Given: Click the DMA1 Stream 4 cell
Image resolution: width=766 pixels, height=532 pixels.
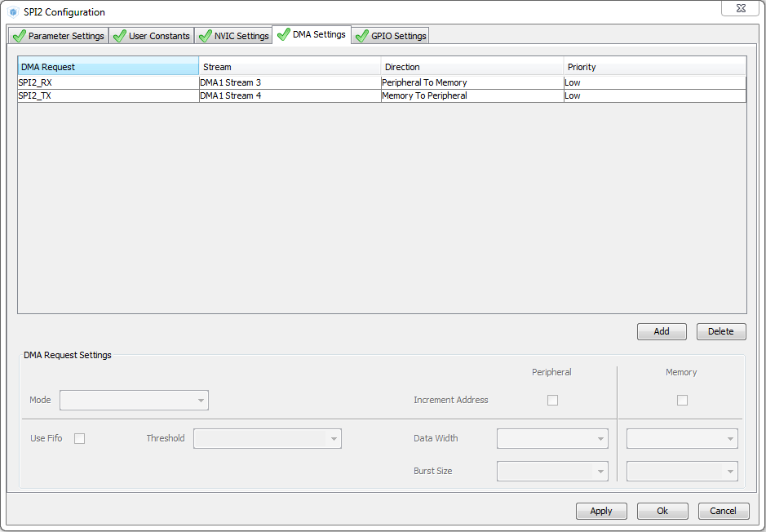Looking at the screenshot, I should (290, 95).
